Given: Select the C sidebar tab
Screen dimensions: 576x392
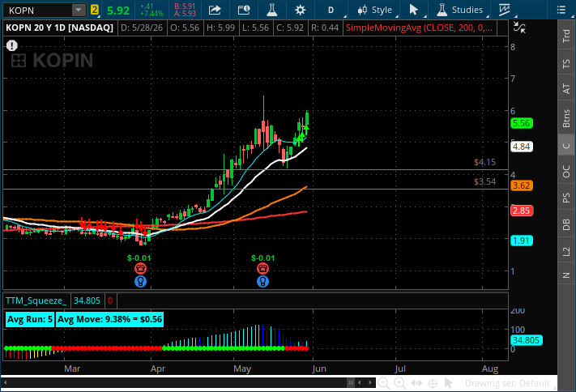Looking at the screenshot, I should point(566,146).
